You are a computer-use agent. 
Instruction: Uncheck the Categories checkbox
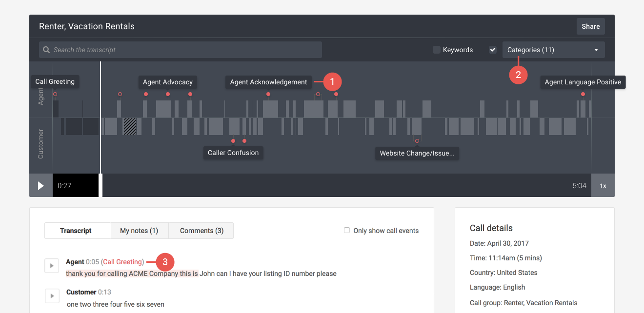coord(493,50)
